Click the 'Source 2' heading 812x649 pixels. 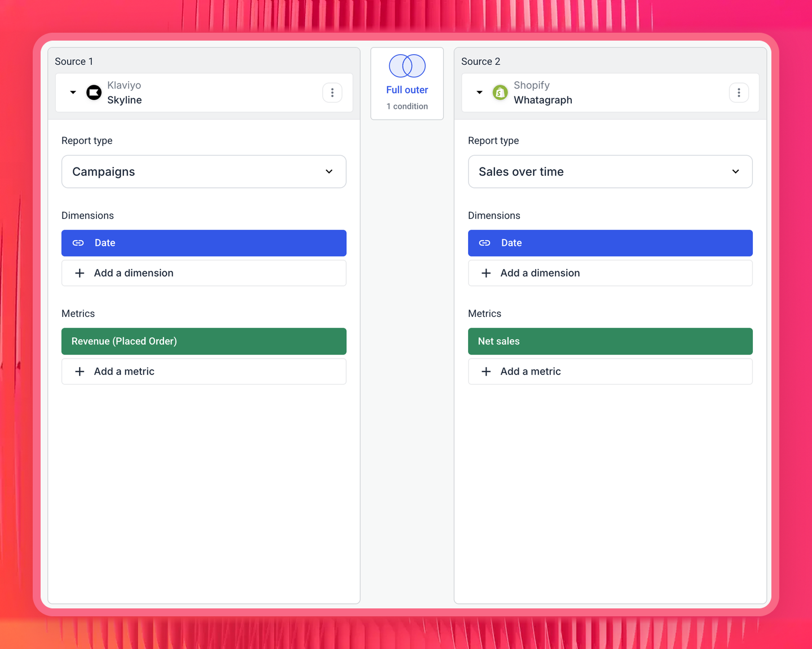coord(480,61)
